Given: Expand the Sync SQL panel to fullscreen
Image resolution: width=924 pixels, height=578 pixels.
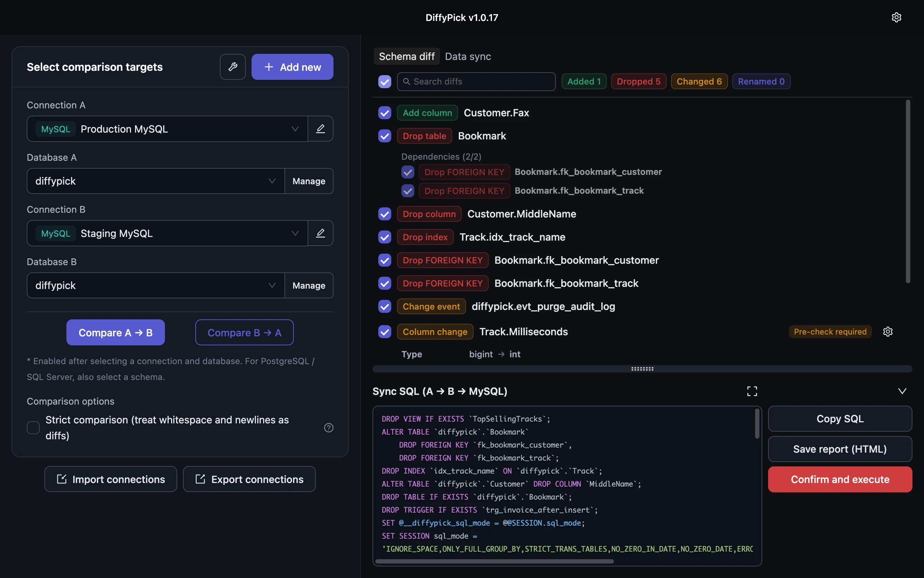Looking at the screenshot, I should (x=752, y=391).
